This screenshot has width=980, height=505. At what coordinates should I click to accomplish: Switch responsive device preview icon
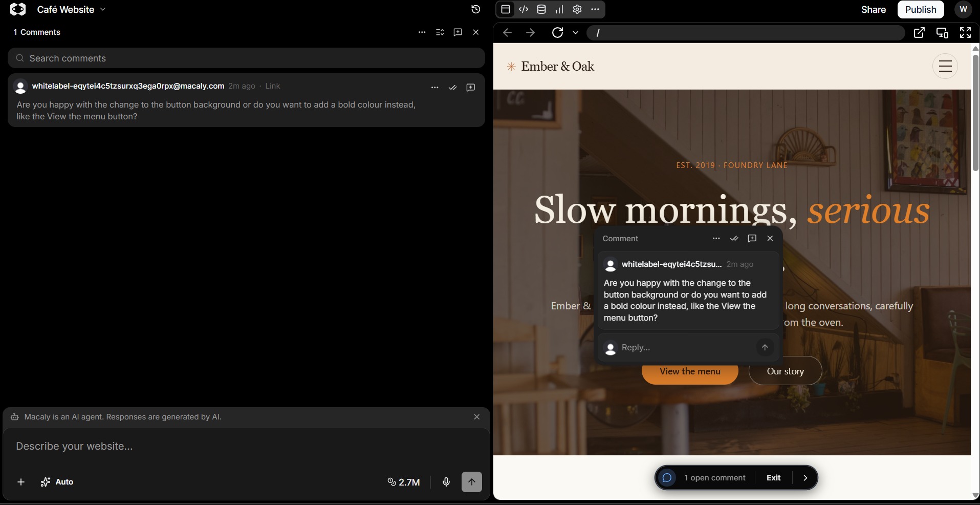[x=942, y=33]
